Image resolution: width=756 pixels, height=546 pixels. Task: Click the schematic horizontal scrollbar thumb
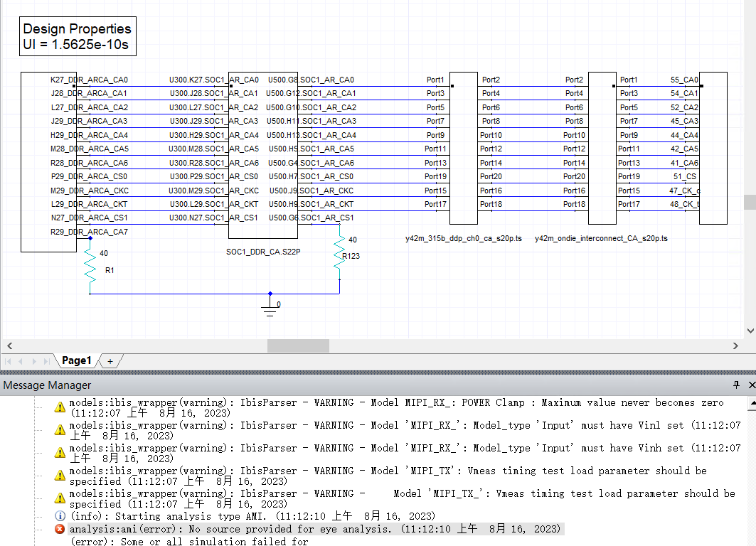(299, 346)
